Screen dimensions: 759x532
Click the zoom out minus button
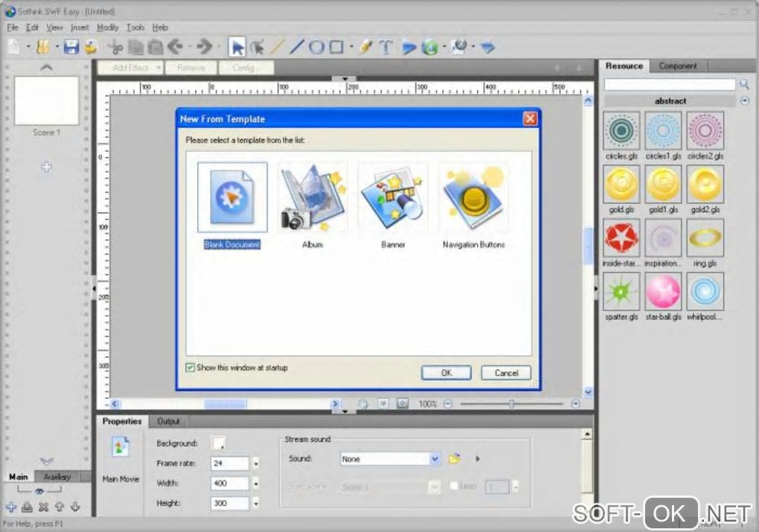[x=448, y=404]
